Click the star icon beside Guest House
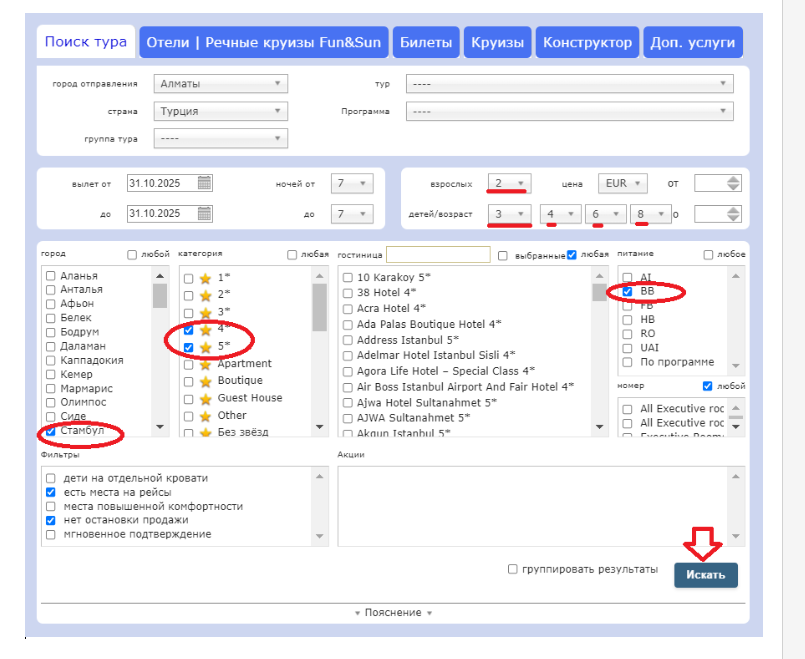This screenshot has height=659, width=805. (205, 398)
